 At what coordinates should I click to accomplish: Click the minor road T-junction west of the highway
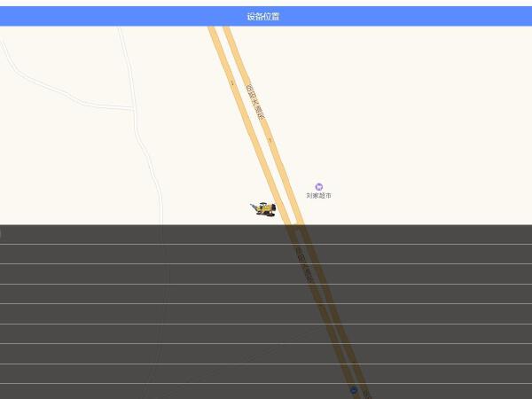point(133,109)
